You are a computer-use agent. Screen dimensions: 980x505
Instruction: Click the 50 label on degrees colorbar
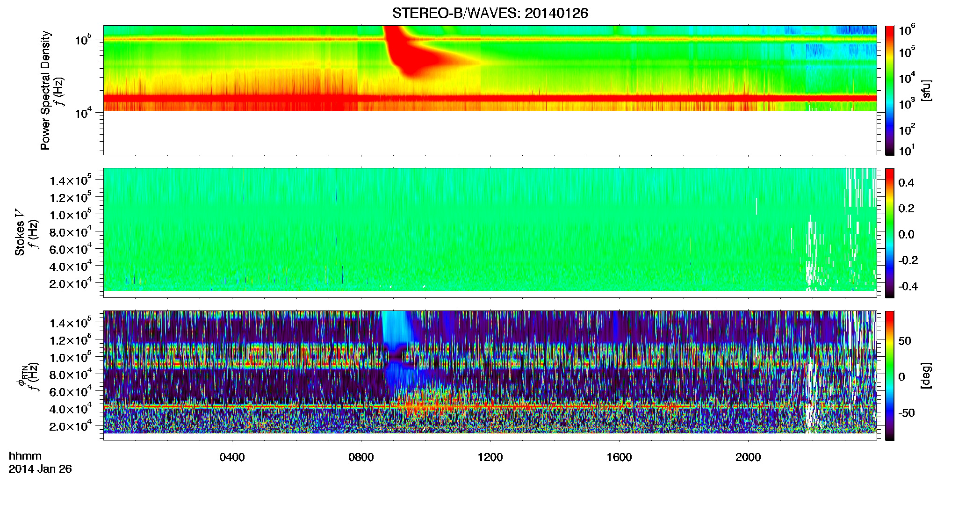905,341
